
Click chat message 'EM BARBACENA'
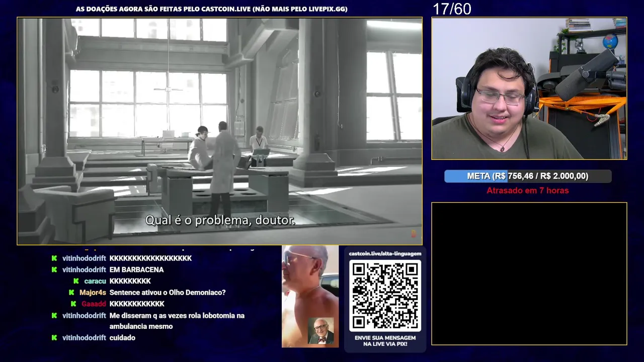[x=136, y=269]
